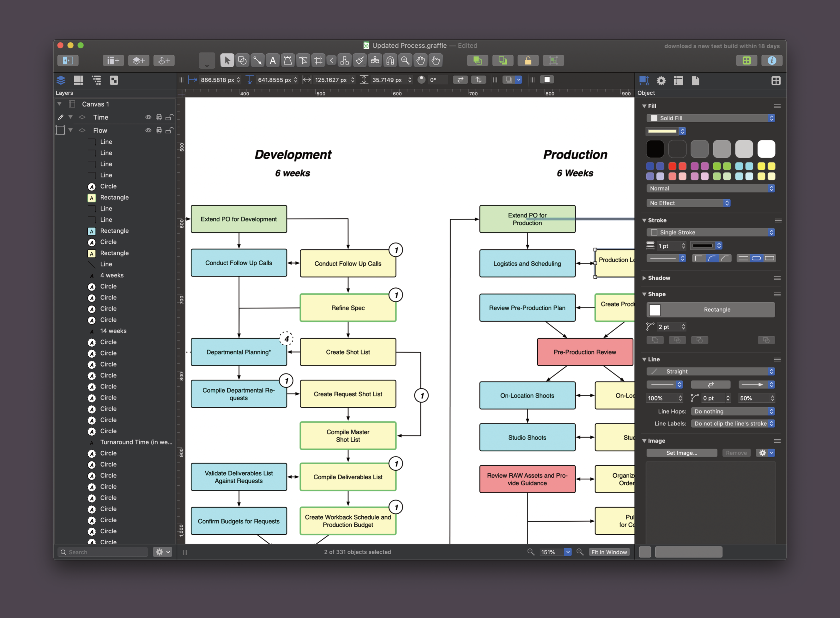Choose the red fill color swatch
The image size is (840, 618).
click(672, 166)
